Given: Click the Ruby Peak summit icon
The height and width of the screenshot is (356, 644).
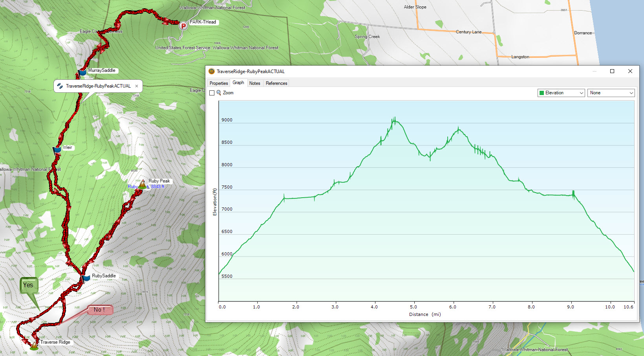Looking at the screenshot, I should [142, 184].
